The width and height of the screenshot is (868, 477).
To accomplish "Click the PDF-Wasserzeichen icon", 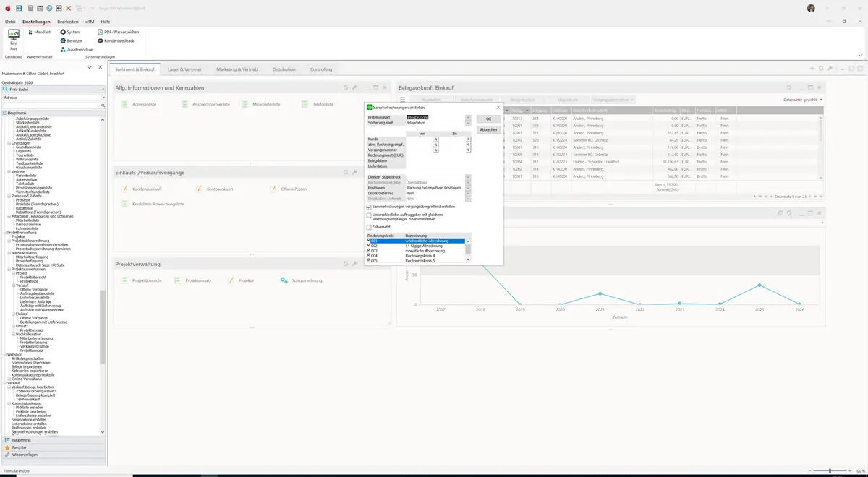I will pyautogui.click(x=100, y=32).
